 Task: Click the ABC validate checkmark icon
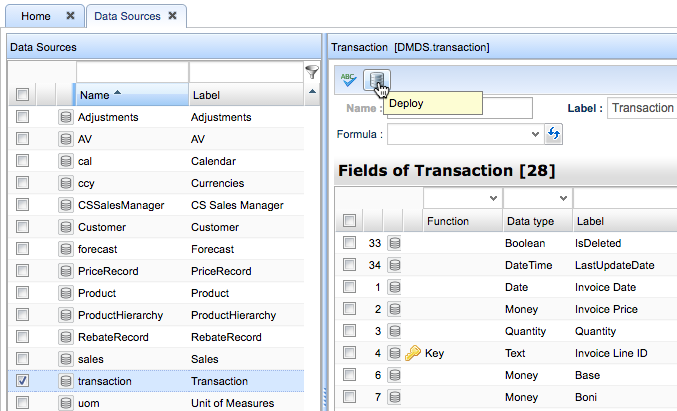click(348, 79)
